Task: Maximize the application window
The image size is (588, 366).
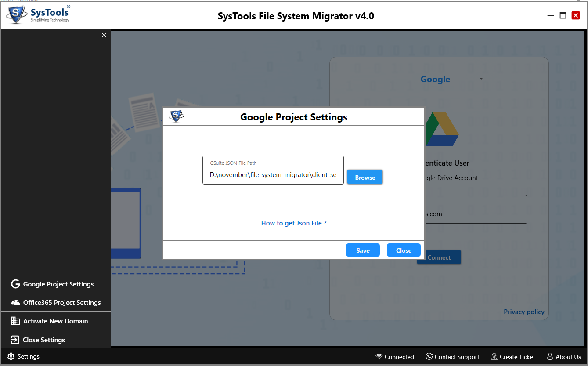Action: [x=563, y=16]
